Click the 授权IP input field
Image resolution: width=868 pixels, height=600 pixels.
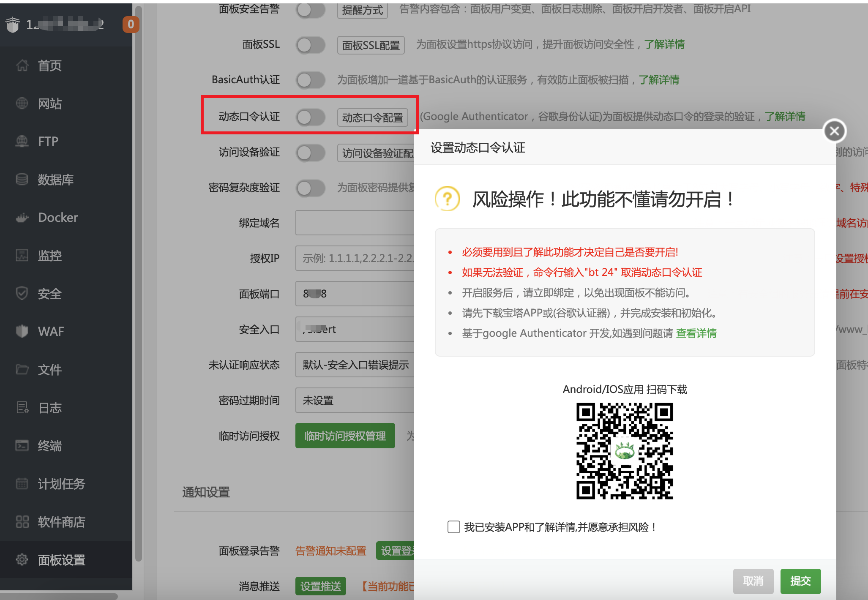click(355, 258)
